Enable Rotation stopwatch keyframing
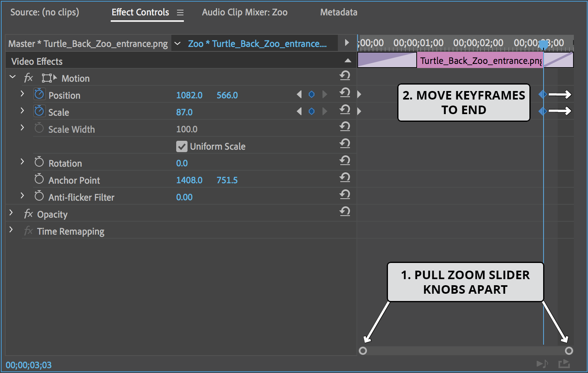The width and height of the screenshot is (588, 373). tap(39, 163)
